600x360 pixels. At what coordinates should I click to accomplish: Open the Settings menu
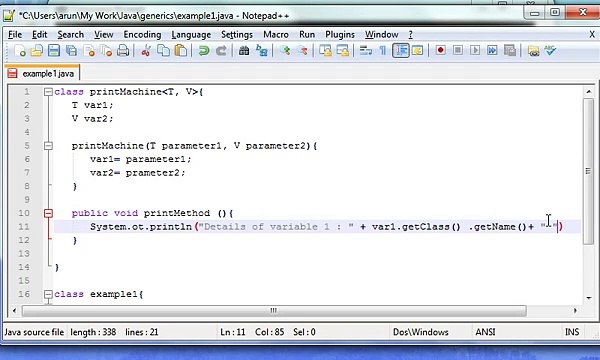(x=237, y=34)
